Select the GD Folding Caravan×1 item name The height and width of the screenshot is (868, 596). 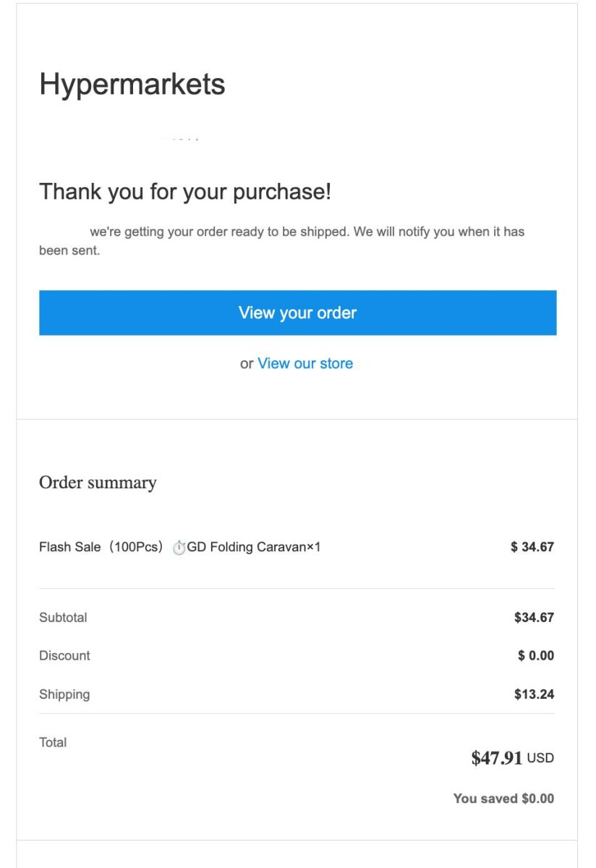254,548
